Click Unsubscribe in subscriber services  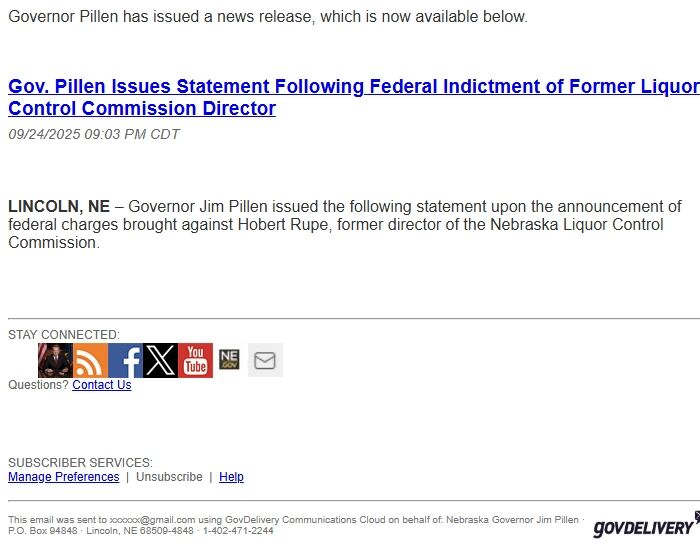(x=169, y=477)
